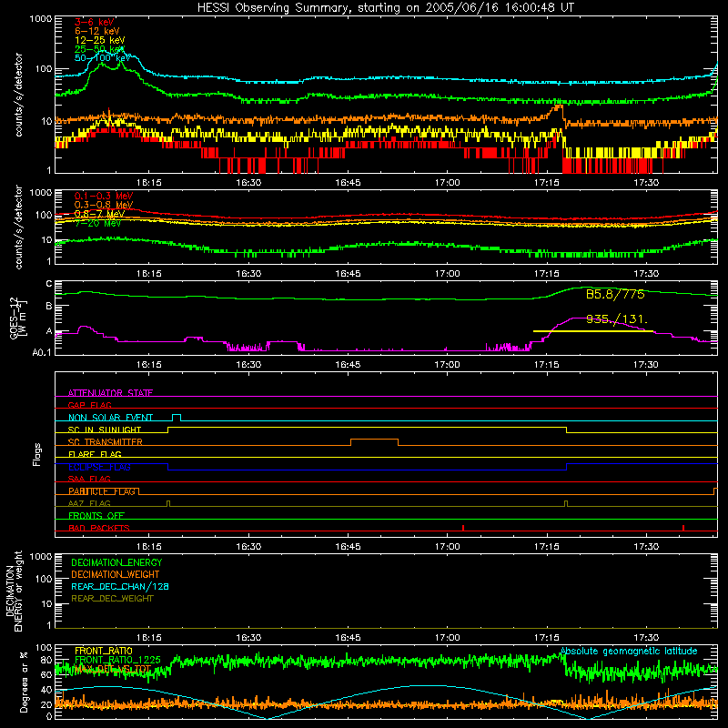This screenshot has height=728, width=728.
Task: Click the NON_SOLAR_EVENT pulse on the cyan flag line
Action: point(177,418)
